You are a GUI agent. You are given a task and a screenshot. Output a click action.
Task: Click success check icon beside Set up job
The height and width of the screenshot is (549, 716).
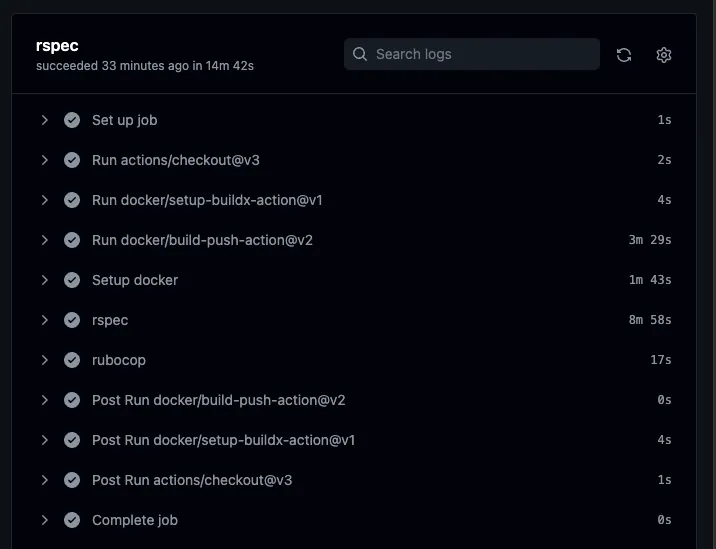point(72,120)
